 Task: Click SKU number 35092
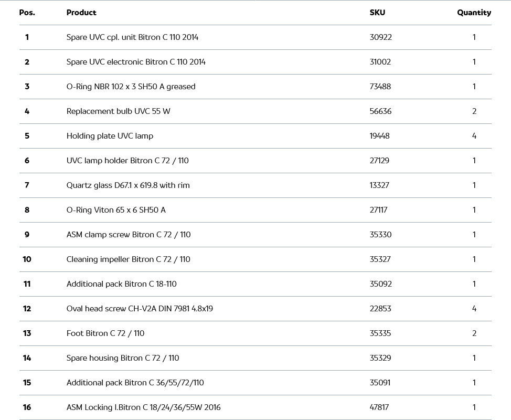click(380, 284)
